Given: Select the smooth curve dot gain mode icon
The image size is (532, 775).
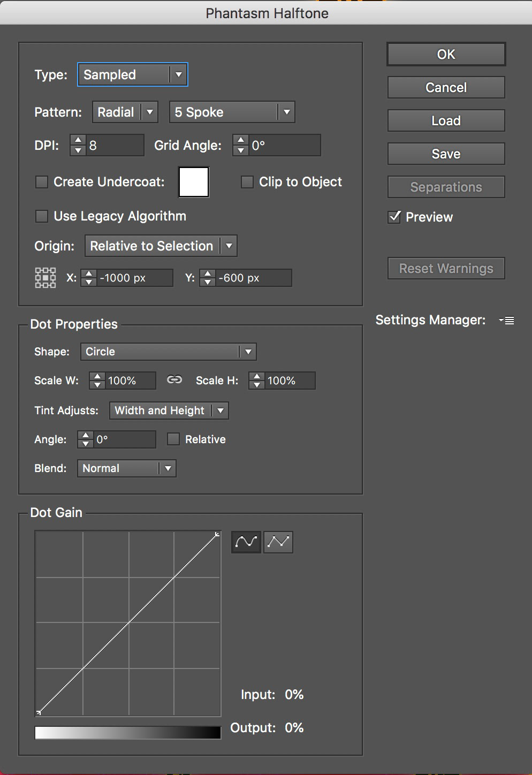Looking at the screenshot, I should 246,542.
